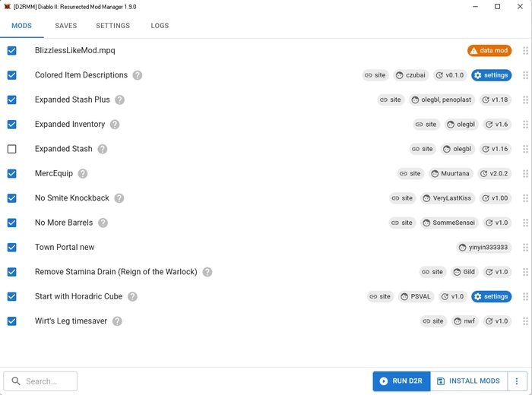Open the more options menu beside Install Mods
The image size is (532, 395).
[517, 381]
